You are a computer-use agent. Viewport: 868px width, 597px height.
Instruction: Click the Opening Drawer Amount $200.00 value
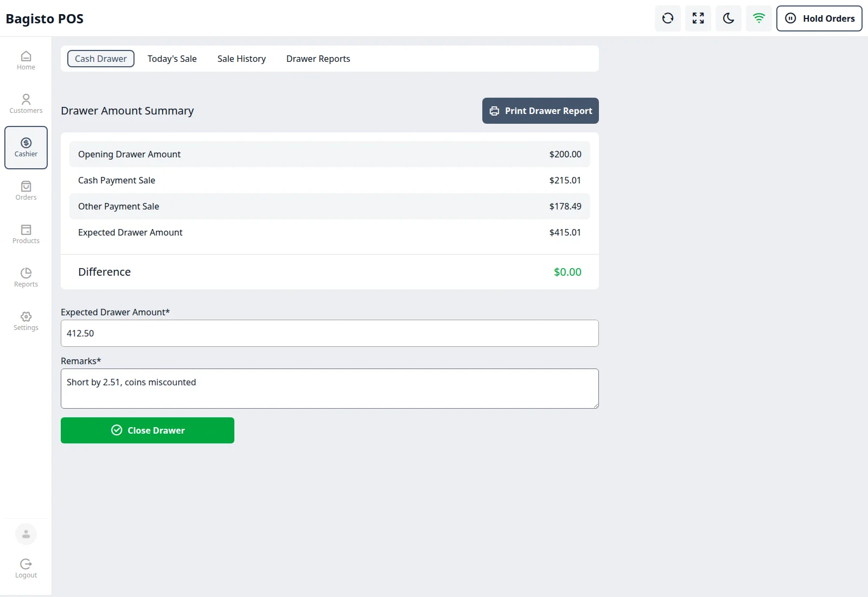(x=565, y=154)
